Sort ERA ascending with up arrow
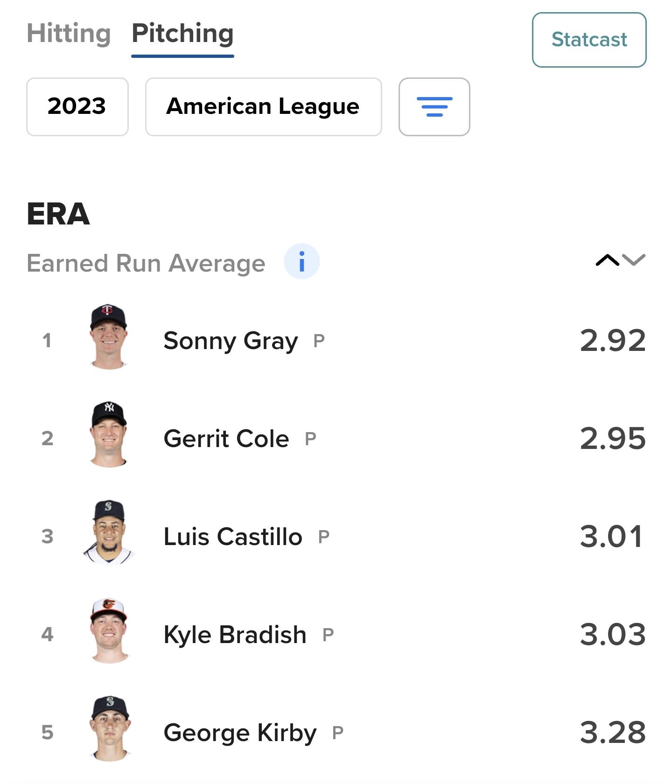This screenshot has height=784, width=672. pos(607,260)
